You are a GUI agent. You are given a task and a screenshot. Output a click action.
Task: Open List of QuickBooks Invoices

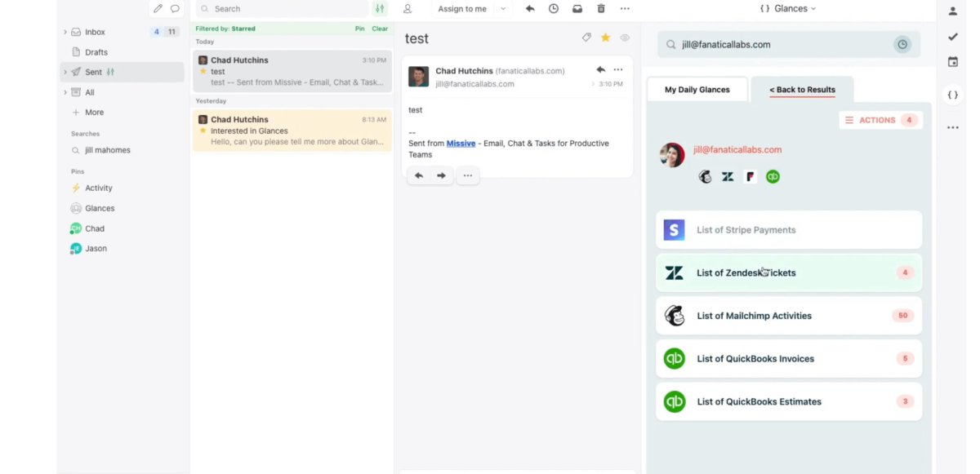[789, 358]
